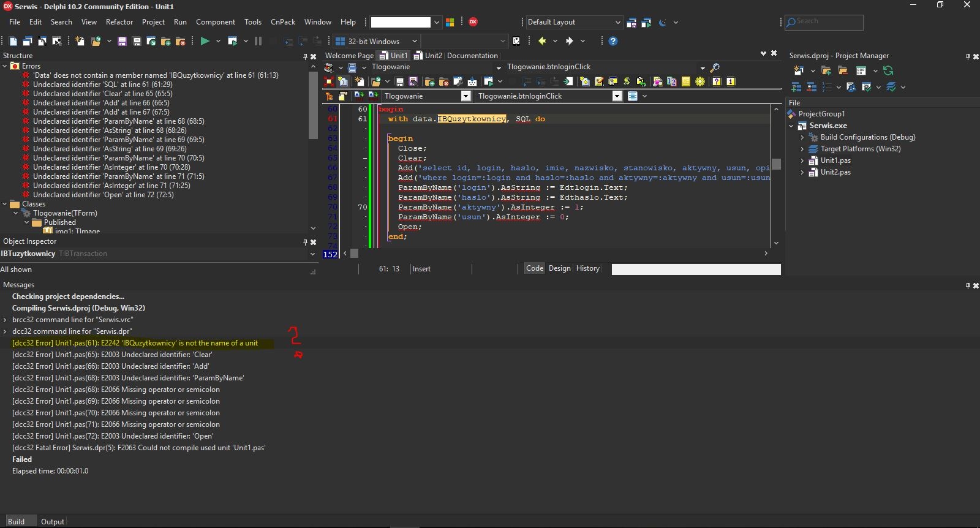
Task: Click the code editor vertical scrollbar thumb
Action: pos(777,164)
